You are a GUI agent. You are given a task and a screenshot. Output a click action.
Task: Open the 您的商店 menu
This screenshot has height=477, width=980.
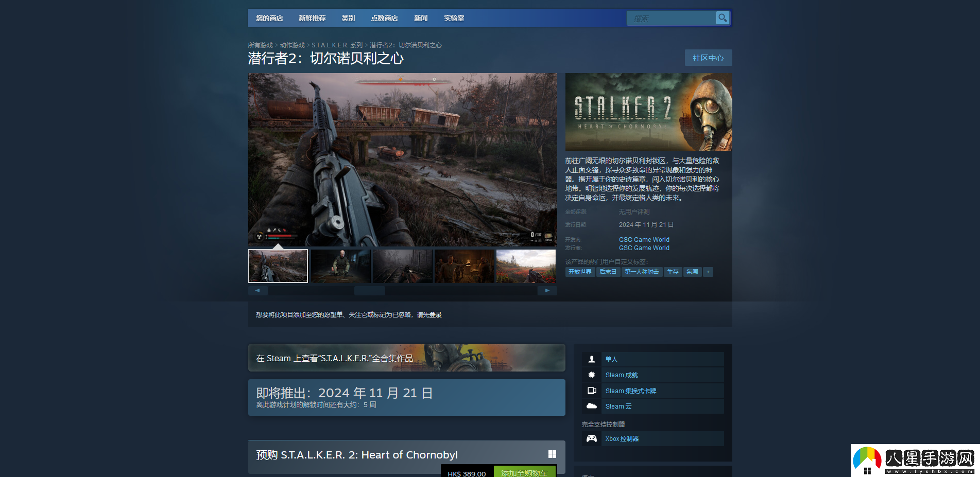pyautogui.click(x=269, y=18)
